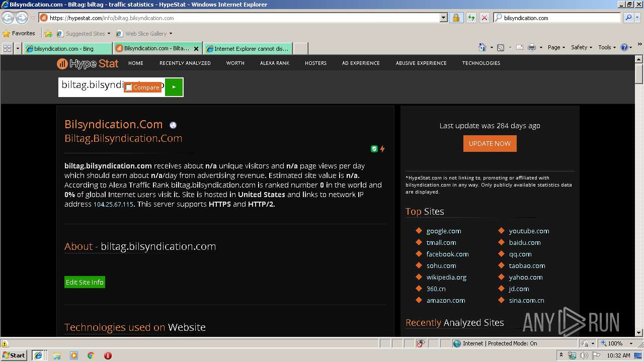Click the RSS feeds icon
Screen dimensions: 644x362
[x=500, y=47]
